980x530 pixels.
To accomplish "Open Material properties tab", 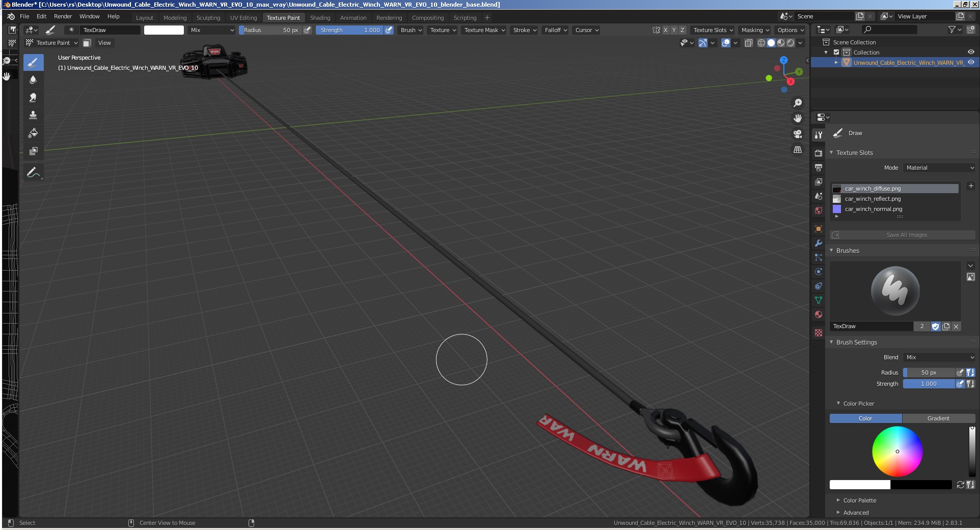I will pyautogui.click(x=819, y=314).
